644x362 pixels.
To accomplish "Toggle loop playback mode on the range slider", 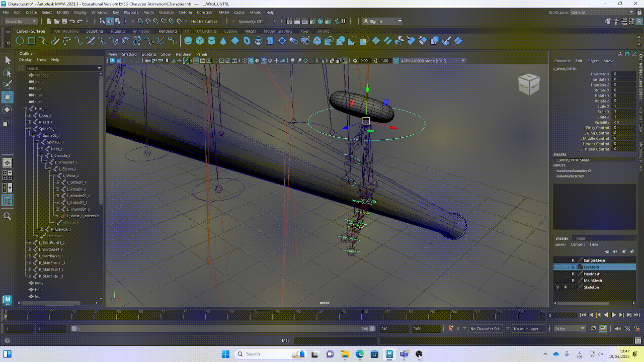I will (x=594, y=329).
